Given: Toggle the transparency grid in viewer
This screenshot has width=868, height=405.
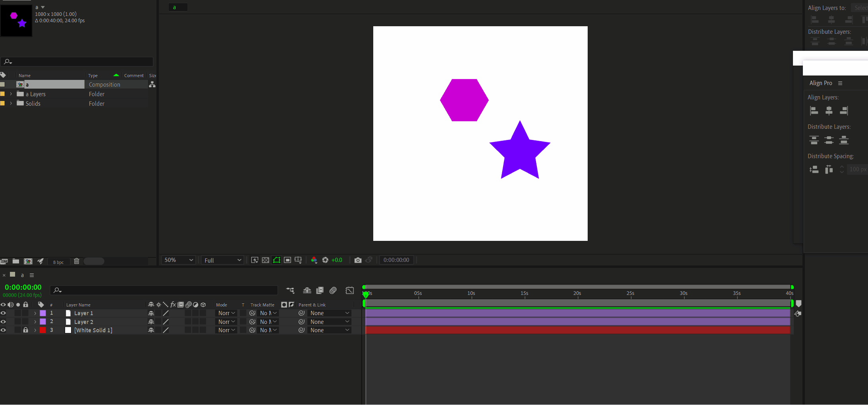Looking at the screenshot, I should point(265,260).
